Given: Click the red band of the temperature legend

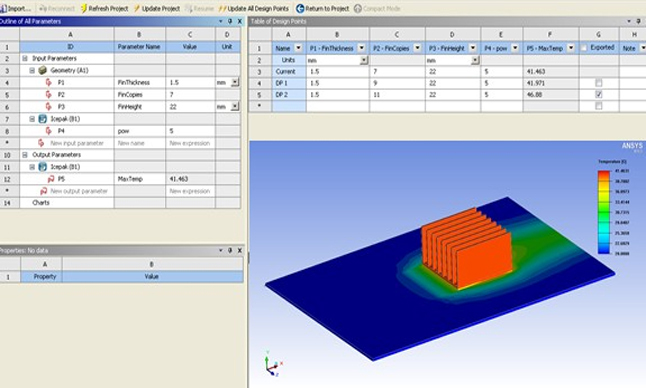Looking at the screenshot, I should coord(604,176).
